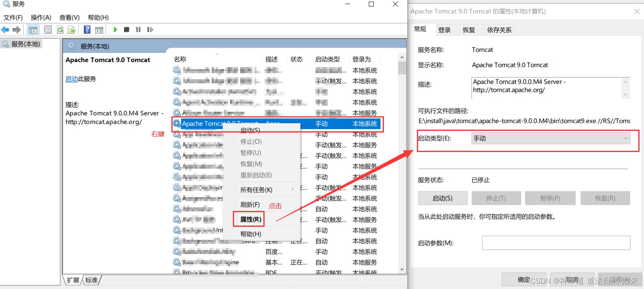
Task: Click 恢复(R) button in properties dialog
Action: point(605,198)
